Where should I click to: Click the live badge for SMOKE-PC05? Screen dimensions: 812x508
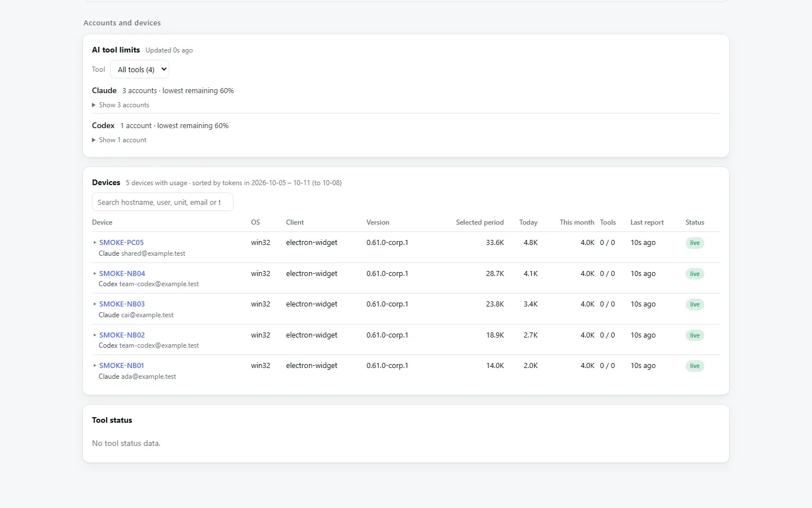[695, 243]
